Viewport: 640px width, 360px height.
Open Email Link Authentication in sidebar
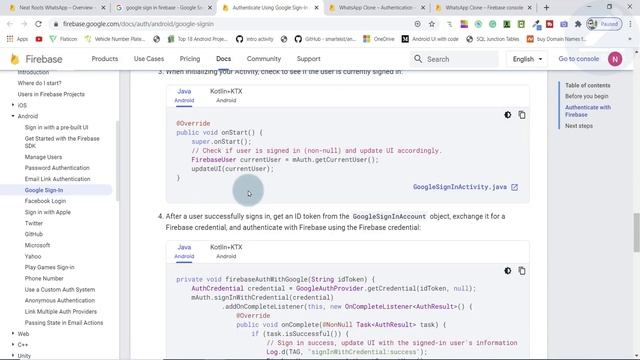58,179
